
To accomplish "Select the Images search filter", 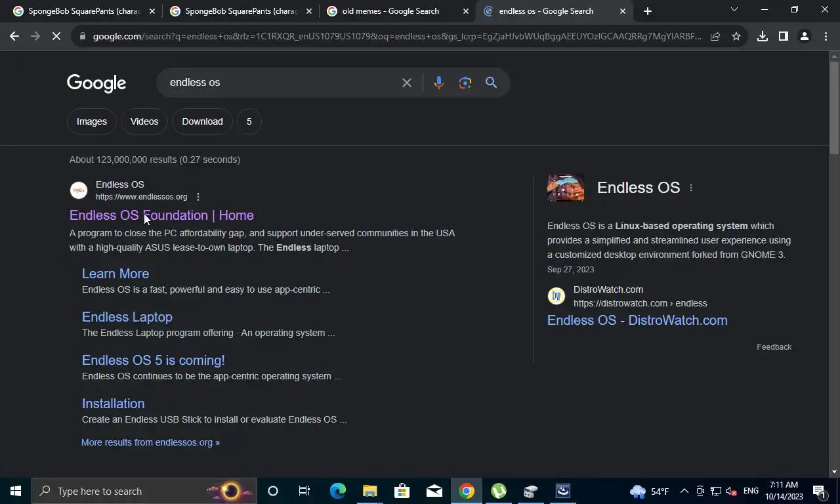I will click(92, 121).
